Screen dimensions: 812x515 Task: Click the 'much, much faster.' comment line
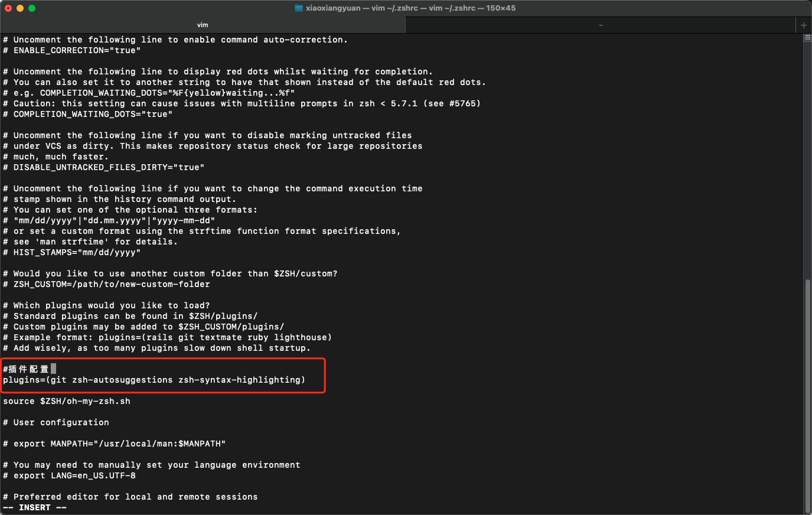tap(56, 157)
